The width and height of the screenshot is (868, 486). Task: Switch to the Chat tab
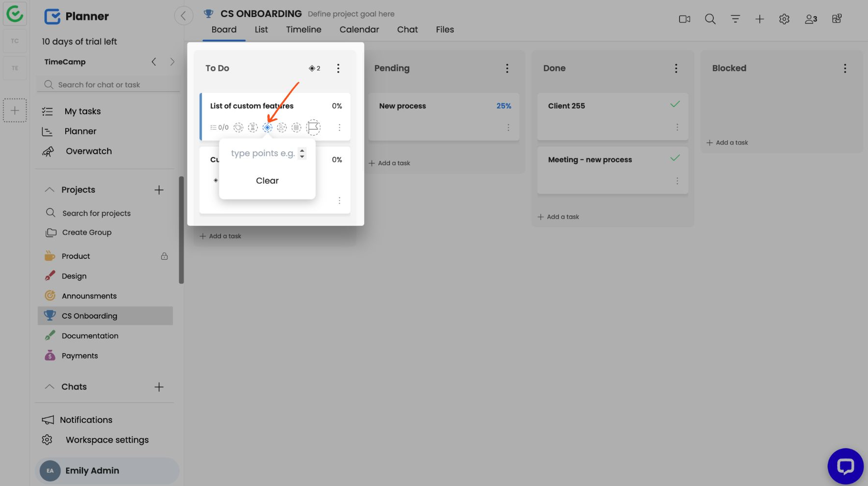(407, 30)
